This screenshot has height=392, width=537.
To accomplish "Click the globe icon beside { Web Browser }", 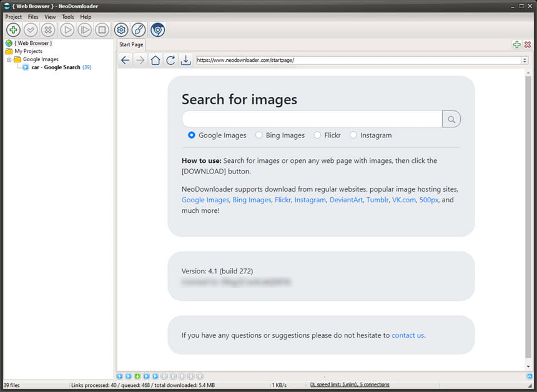I will click(9, 43).
